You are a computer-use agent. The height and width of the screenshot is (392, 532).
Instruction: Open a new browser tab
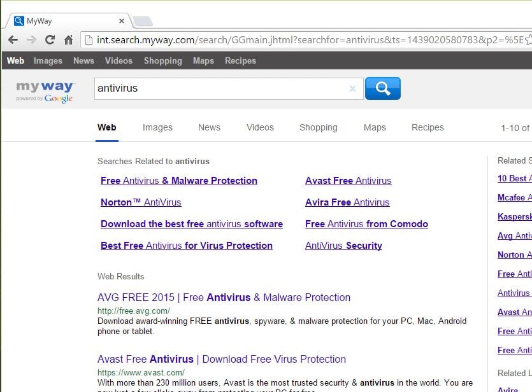coord(143,22)
